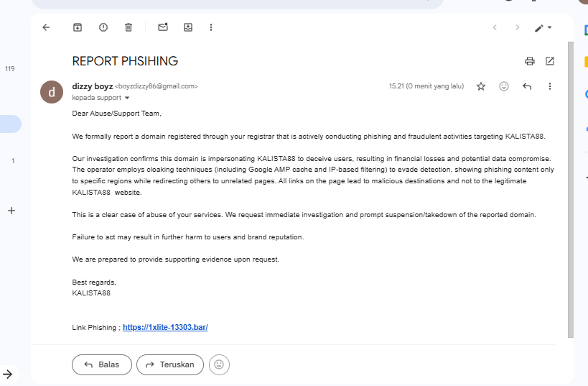Delete the email with trash icon
The image size is (588, 386).
129,27
